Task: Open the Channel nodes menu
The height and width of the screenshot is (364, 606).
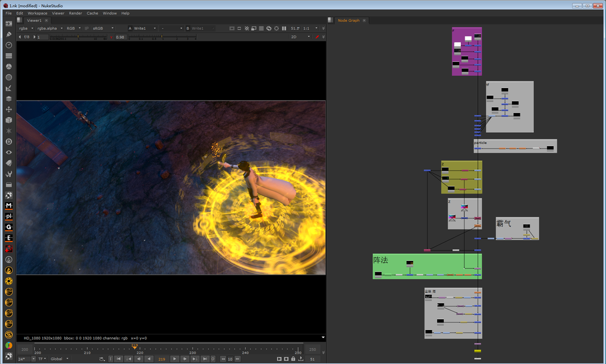Action: [x=9, y=56]
